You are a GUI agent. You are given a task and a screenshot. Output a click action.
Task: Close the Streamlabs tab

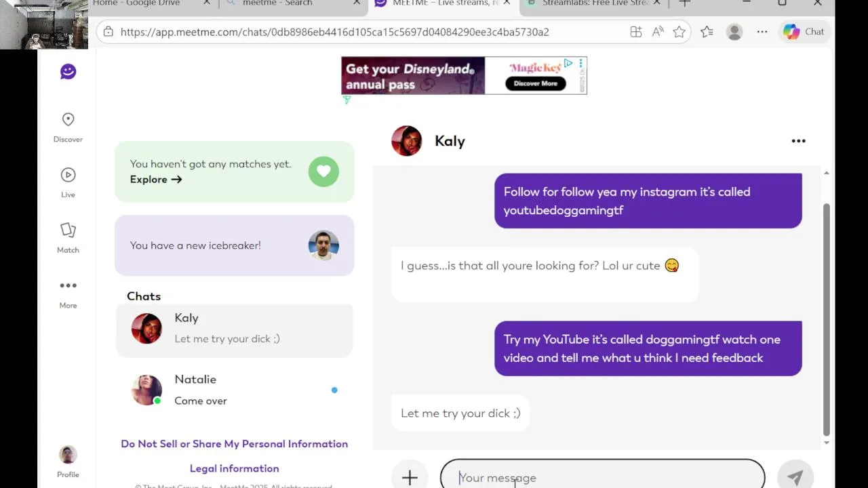tap(656, 3)
